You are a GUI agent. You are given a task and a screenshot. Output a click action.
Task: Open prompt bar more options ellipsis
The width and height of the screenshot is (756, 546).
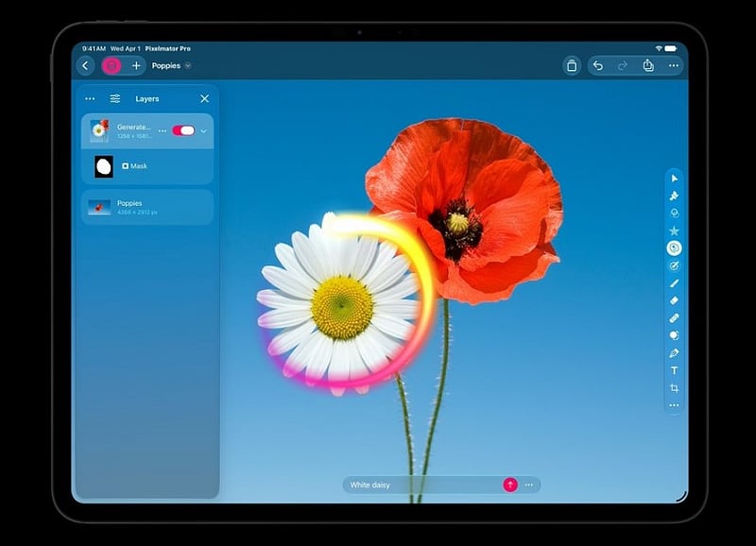click(529, 485)
